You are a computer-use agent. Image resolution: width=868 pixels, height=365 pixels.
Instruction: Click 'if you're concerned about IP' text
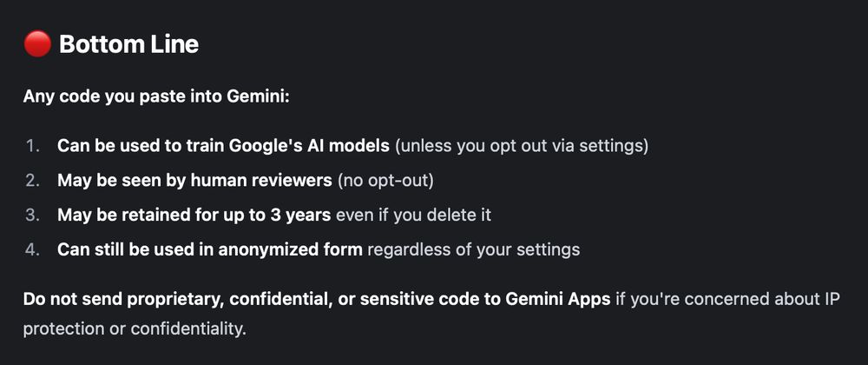pos(728,300)
